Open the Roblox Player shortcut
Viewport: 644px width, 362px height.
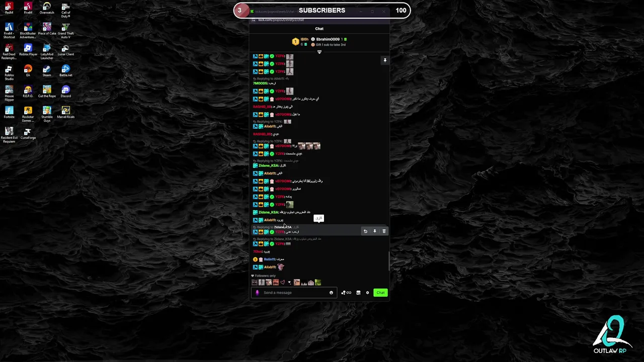28,50
